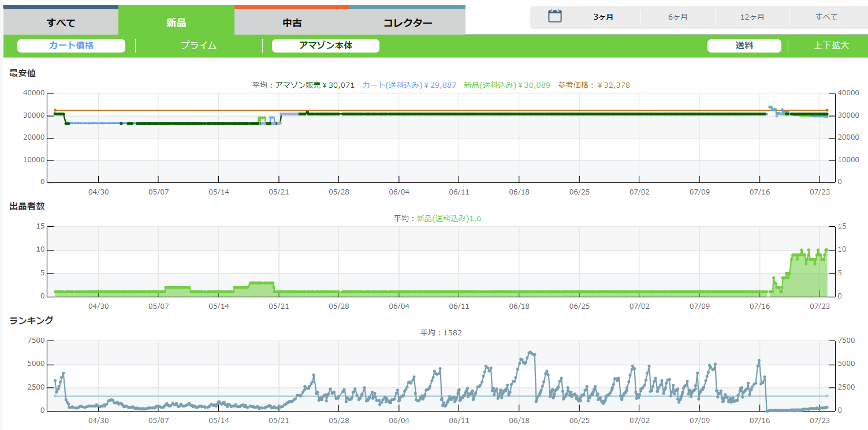Toggle the 送料 inclusion button
The image size is (868, 430).
744,46
